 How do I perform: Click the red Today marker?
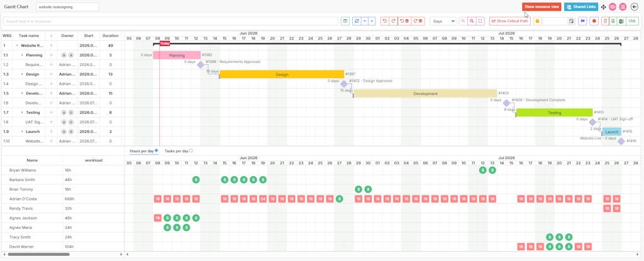tap(165, 43)
